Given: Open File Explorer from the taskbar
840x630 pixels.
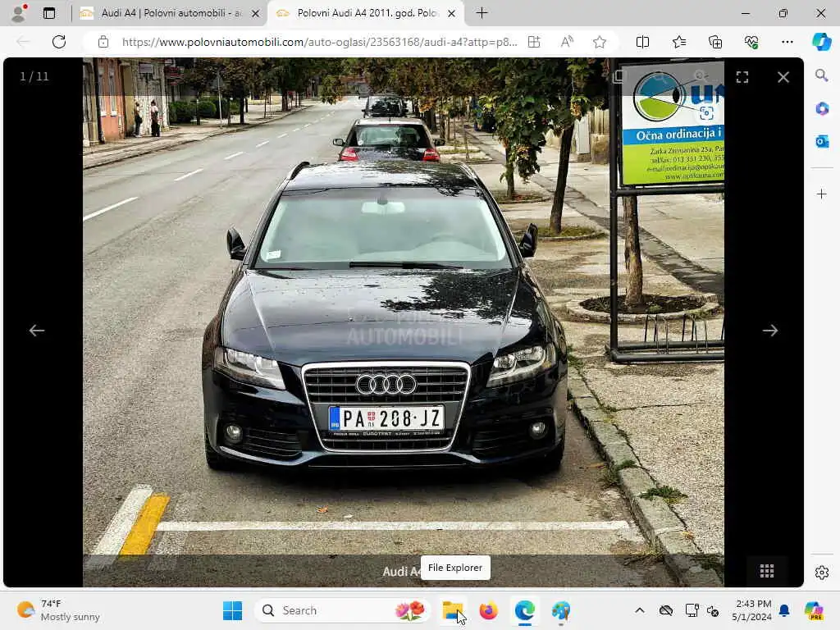Looking at the screenshot, I should pyautogui.click(x=453, y=610).
